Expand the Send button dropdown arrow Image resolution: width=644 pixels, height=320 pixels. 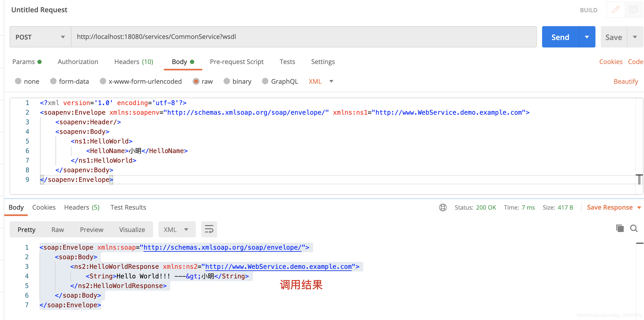pyautogui.click(x=587, y=37)
